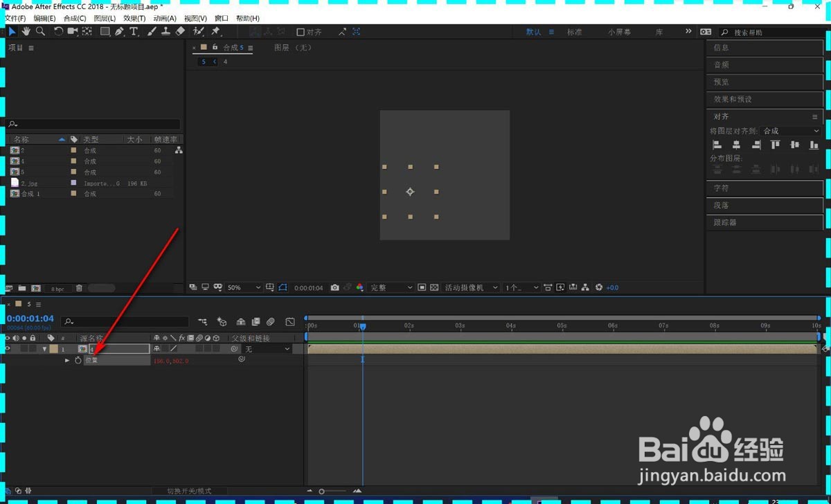
Task: Click the blue current-time indicator in timeline
Action: click(362, 326)
